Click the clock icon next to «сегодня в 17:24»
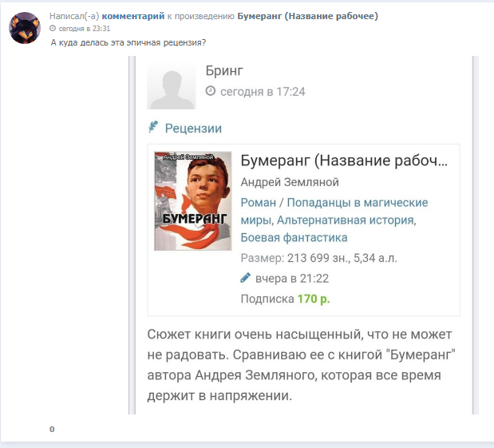 (211, 91)
